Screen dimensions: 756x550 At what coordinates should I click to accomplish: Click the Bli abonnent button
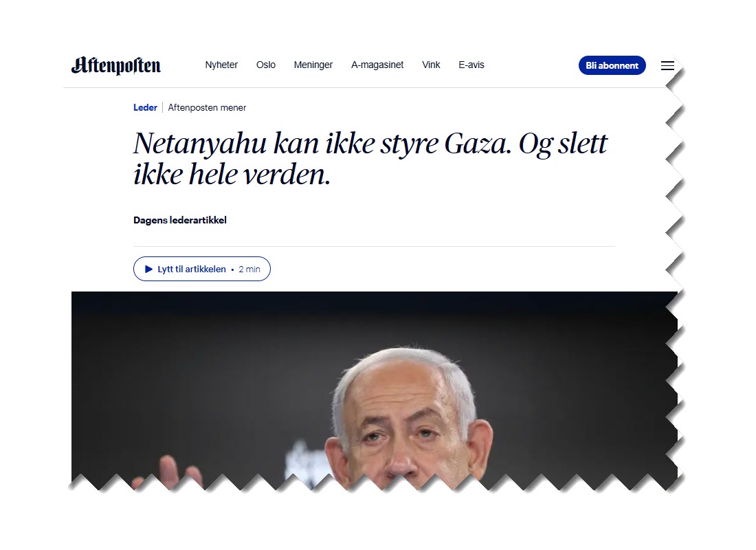click(612, 65)
